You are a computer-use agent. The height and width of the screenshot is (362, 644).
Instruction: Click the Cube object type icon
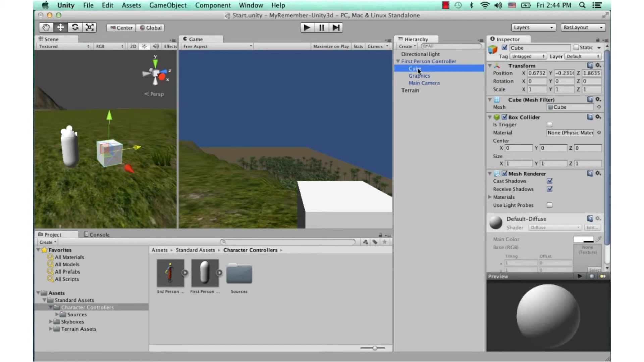[x=493, y=50]
